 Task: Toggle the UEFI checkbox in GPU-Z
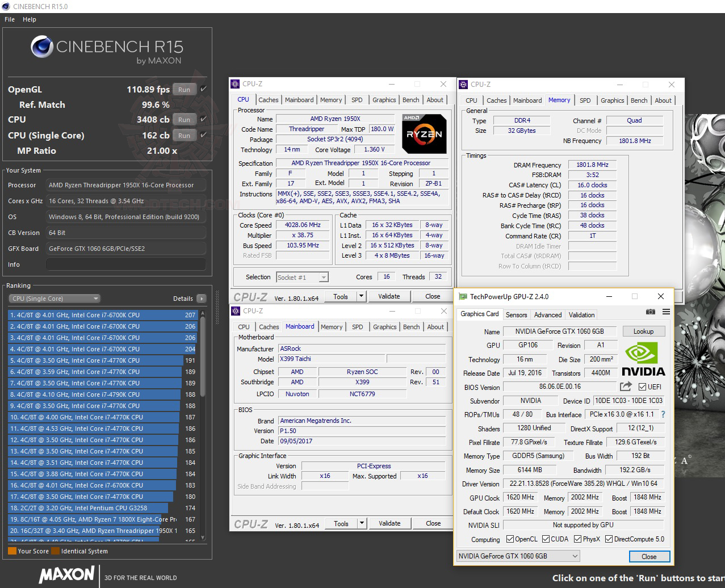(642, 387)
